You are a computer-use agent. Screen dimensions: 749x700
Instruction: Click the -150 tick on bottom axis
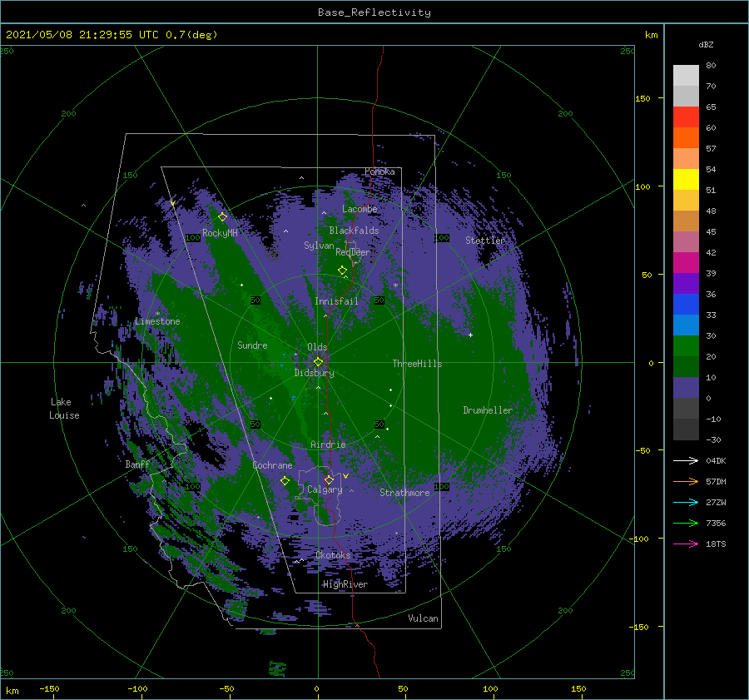click(49, 688)
